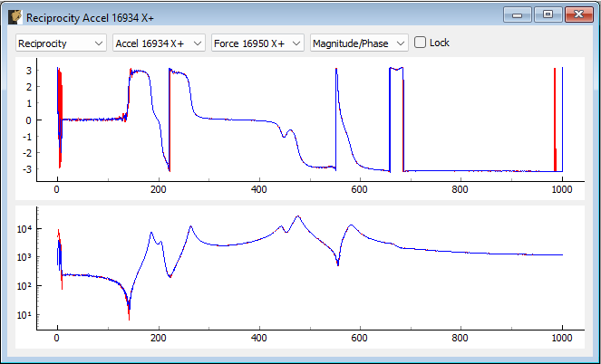The image size is (601, 364).
Task: Minimize the Reciprocity window
Action: point(519,14)
